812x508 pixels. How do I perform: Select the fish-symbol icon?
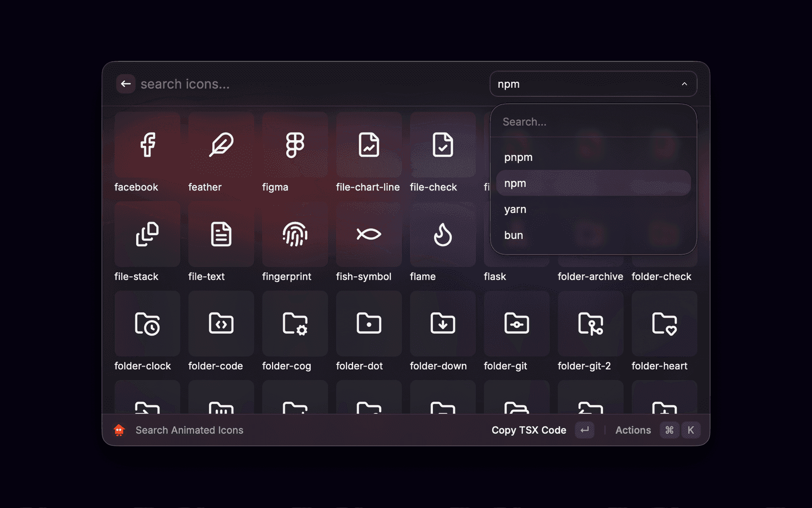[369, 234]
